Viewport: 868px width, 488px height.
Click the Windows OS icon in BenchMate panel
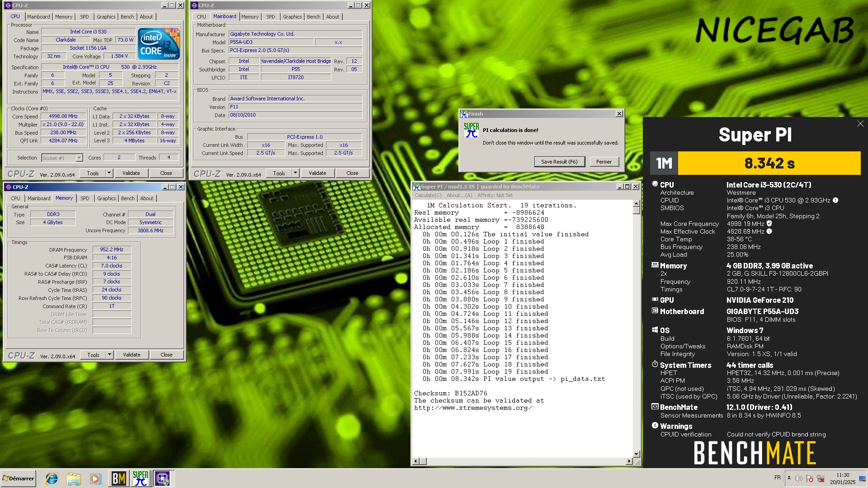click(655, 330)
